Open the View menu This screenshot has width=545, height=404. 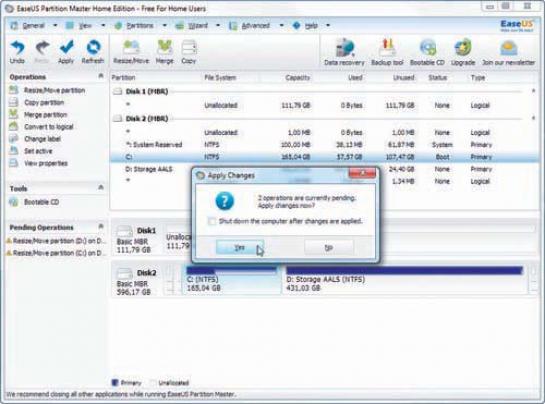85,26
